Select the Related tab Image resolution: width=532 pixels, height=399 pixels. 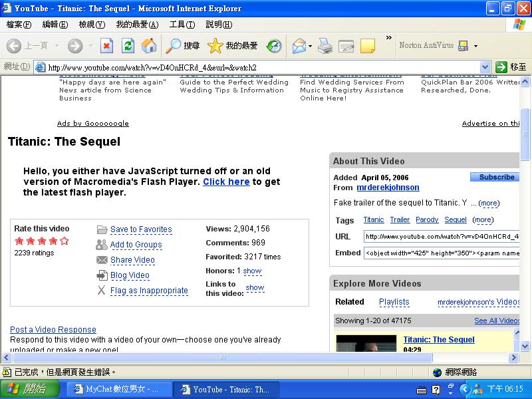pyautogui.click(x=350, y=302)
